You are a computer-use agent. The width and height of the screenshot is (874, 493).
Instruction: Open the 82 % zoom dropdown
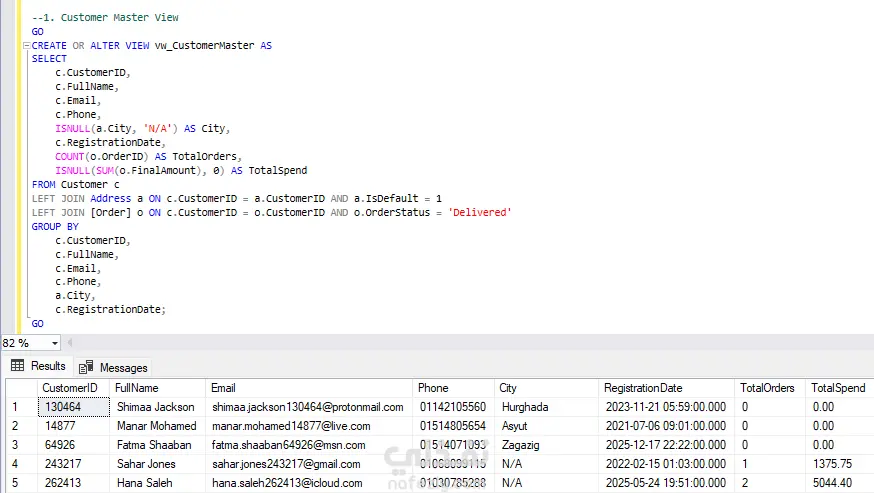pos(55,343)
